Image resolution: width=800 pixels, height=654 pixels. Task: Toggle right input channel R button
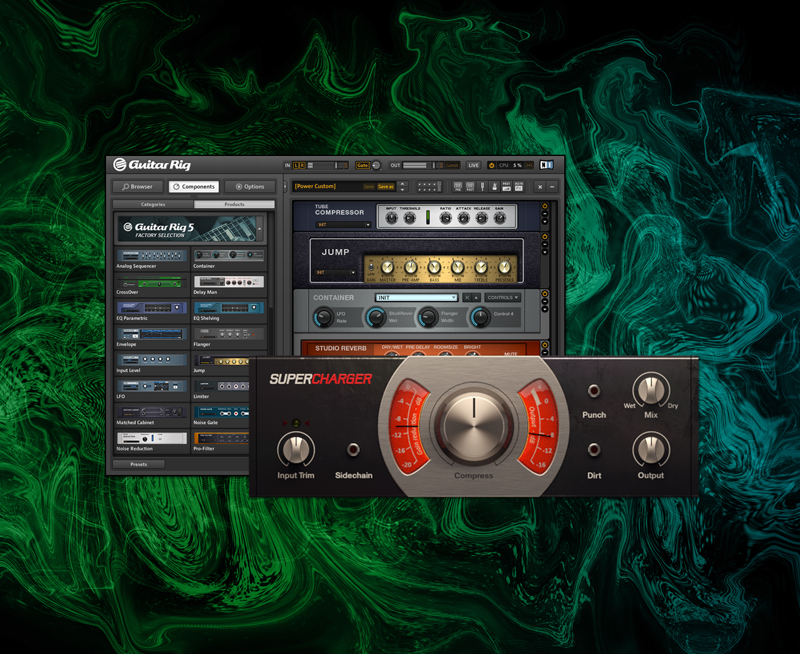point(303,165)
